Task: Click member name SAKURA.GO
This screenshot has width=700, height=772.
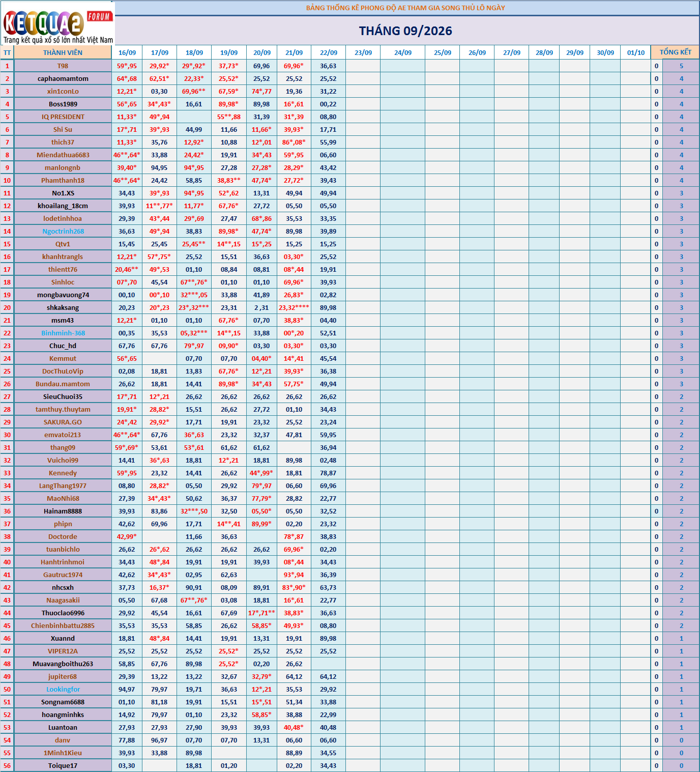Action: (x=63, y=422)
